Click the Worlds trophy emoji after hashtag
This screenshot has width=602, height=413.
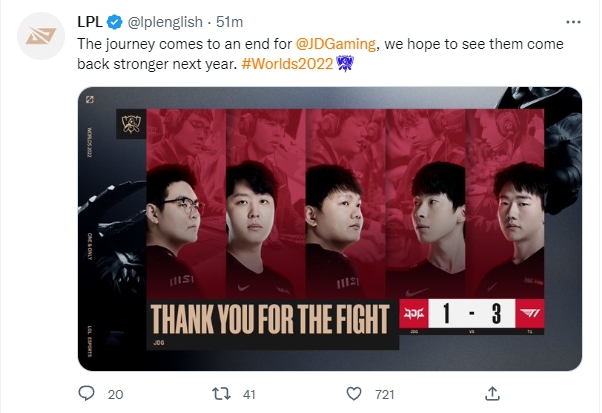coord(345,63)
